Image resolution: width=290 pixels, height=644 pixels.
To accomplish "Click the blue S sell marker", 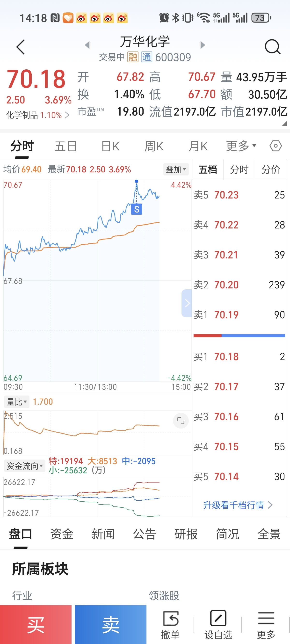I will click(x=137, y=209).
